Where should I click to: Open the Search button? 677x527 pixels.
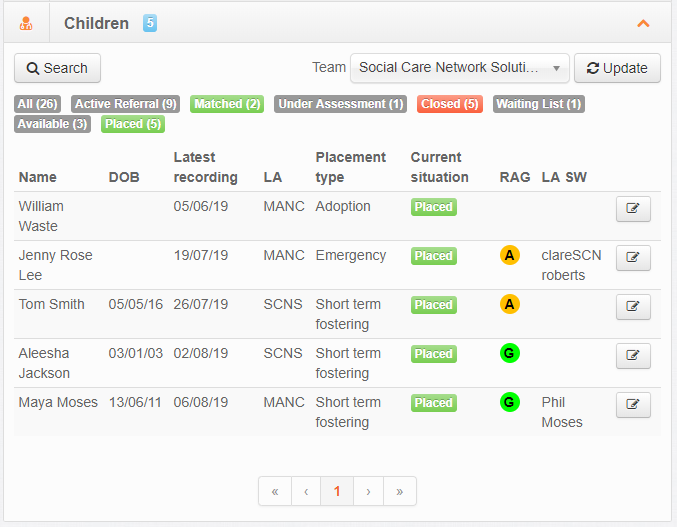[57, 68]
